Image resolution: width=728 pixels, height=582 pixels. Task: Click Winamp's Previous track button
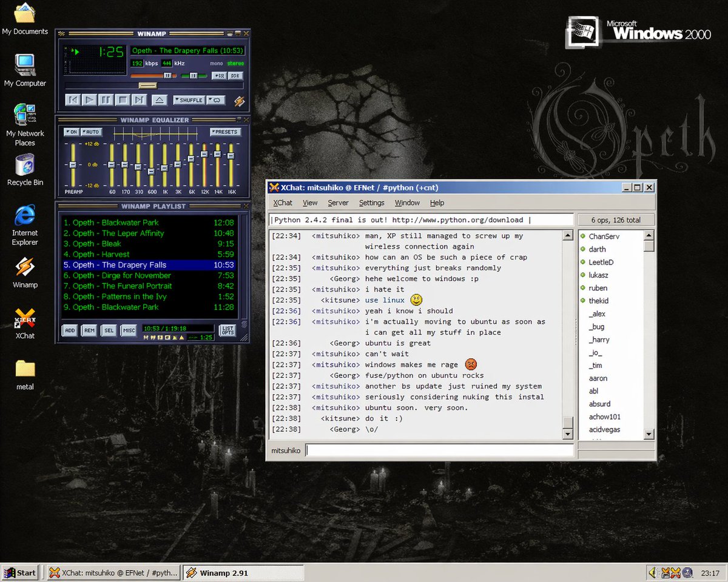pyautogui.click(x=72, y=100)
